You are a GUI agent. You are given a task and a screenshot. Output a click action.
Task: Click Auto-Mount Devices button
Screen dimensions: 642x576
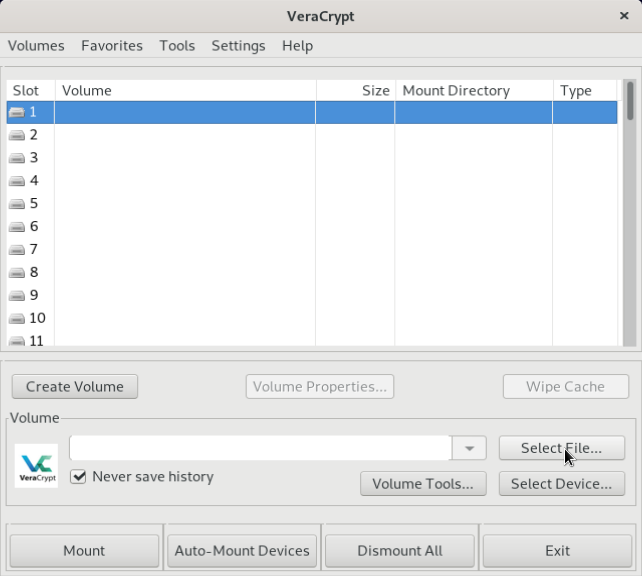tap(242, 551)
